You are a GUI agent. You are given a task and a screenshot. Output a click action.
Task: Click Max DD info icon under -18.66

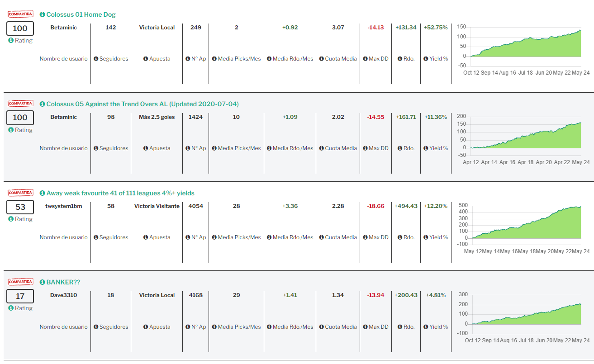[x=365, y=237]
